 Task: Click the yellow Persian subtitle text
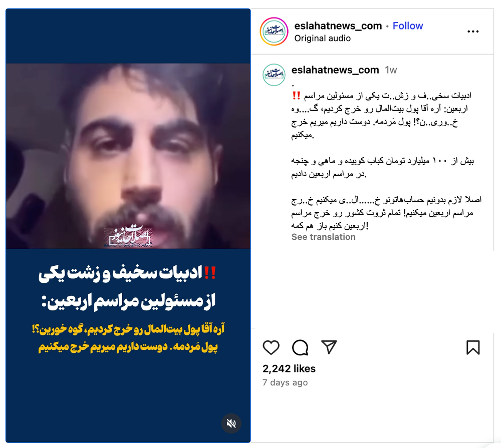[128, 337]
